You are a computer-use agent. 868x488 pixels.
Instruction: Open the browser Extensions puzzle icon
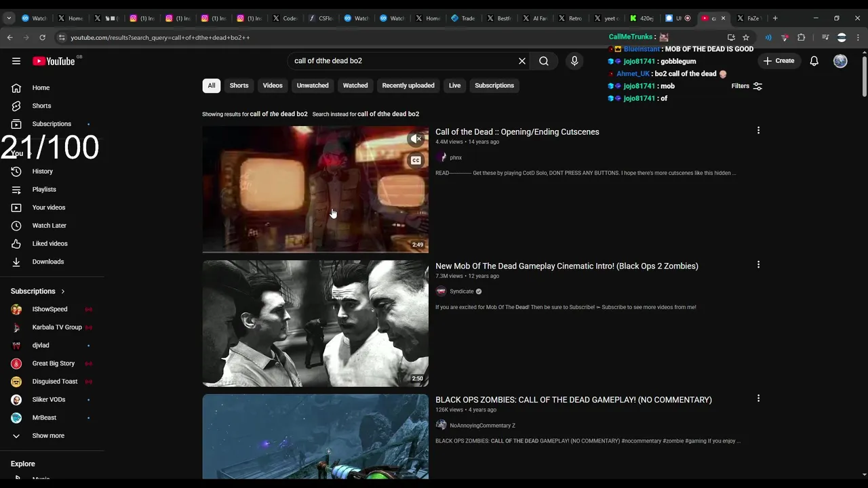click(x=802, y=37)
